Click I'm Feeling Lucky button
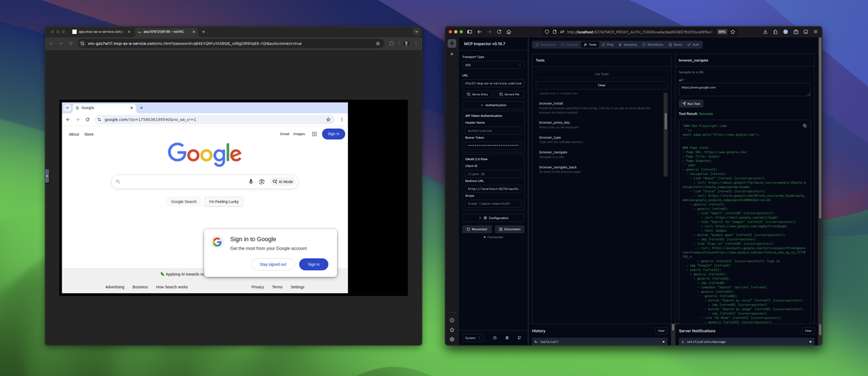Screen dimensions: 868x376 click(x=224, y=202)
